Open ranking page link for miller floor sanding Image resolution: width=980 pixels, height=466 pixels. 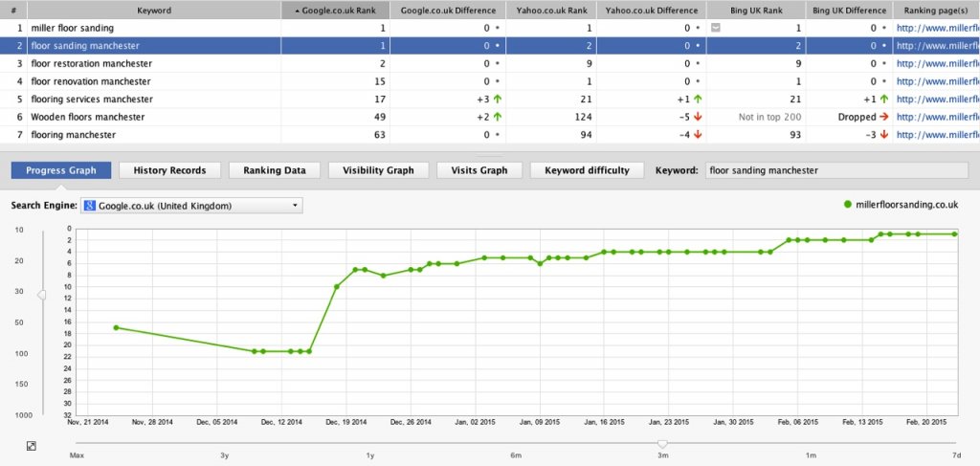pos(938,28)
